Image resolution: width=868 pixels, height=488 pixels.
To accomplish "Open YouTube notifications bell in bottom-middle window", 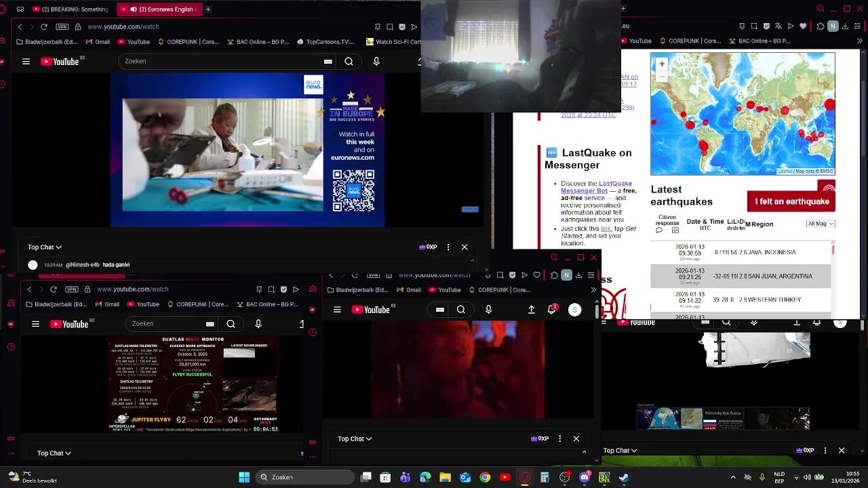I will (552, 310).
